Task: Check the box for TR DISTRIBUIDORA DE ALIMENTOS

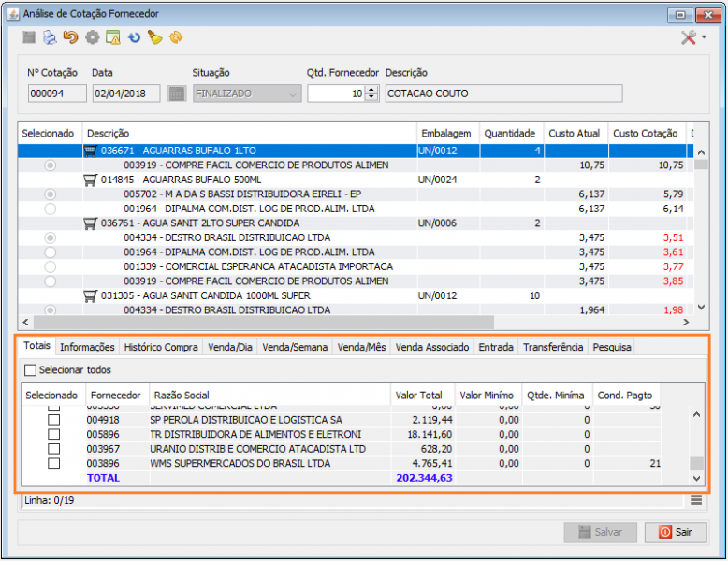Action: [54, 435]
